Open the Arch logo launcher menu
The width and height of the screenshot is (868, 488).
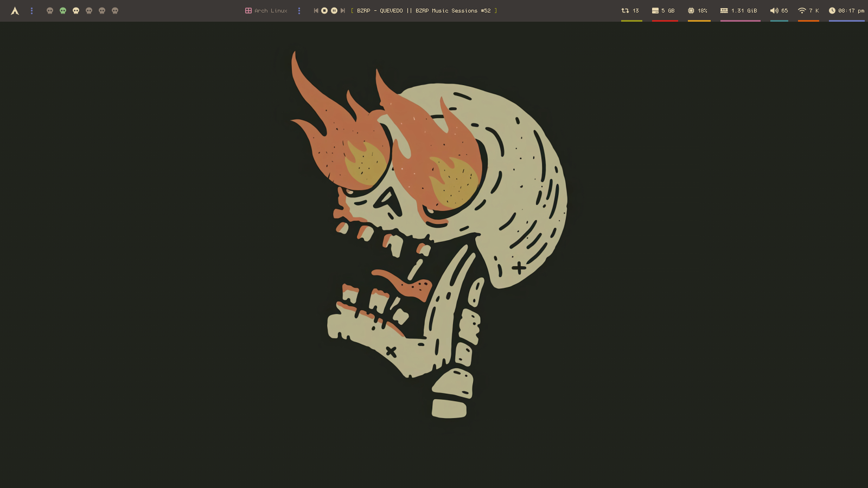click(15, 11)
